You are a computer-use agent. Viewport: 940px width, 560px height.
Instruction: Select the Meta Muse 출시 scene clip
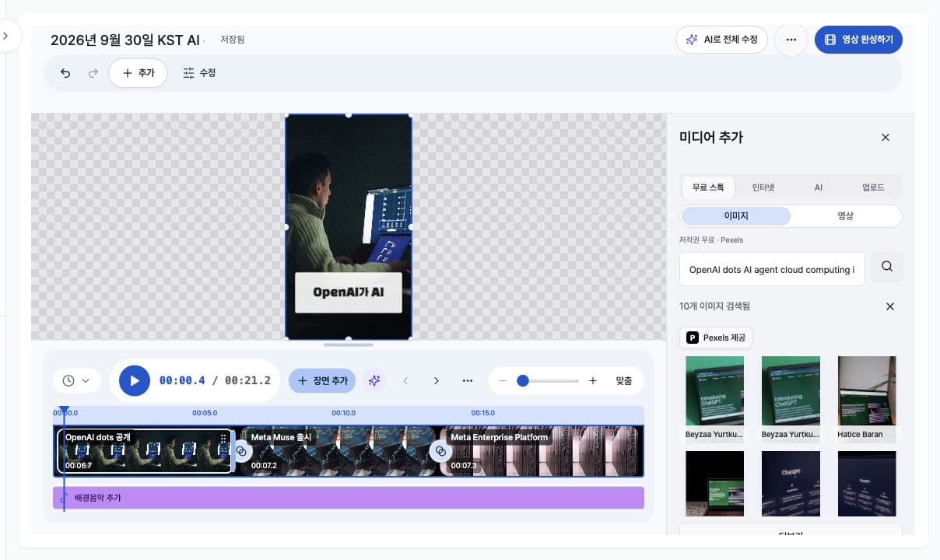(338, 451)
